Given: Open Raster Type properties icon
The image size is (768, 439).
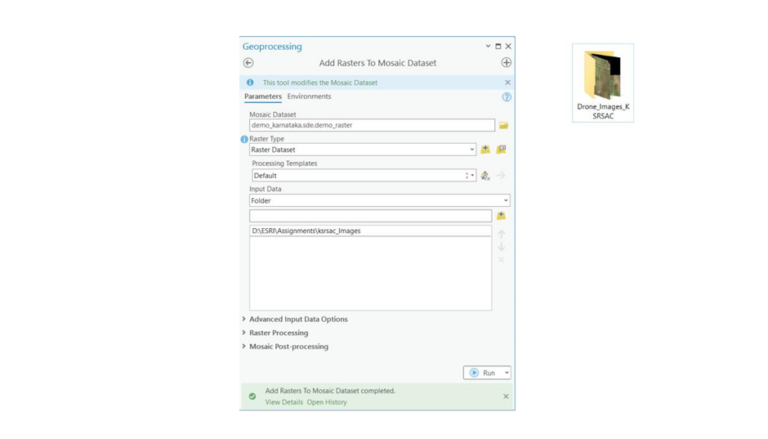Looking at the screenshot, I should coord(501,150).
